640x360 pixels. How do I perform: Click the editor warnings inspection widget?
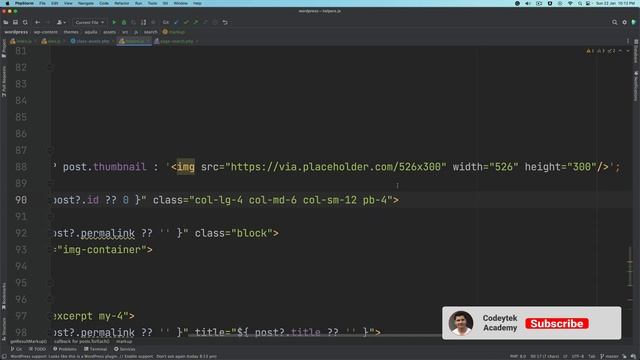[601, 51]
